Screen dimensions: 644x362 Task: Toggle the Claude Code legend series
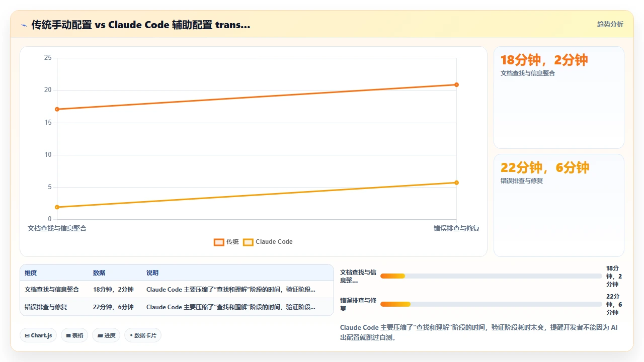click(x=268, y=242)
